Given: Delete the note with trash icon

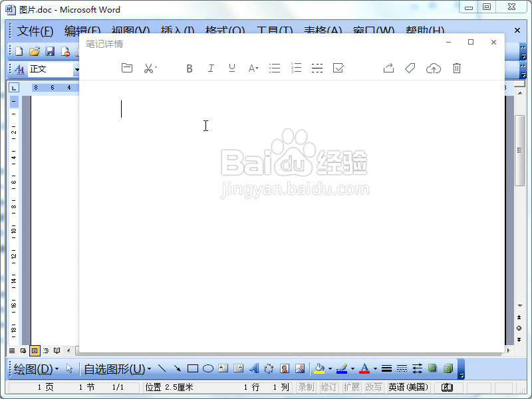Looking at the screenshot, I should (x=457, y=68).
